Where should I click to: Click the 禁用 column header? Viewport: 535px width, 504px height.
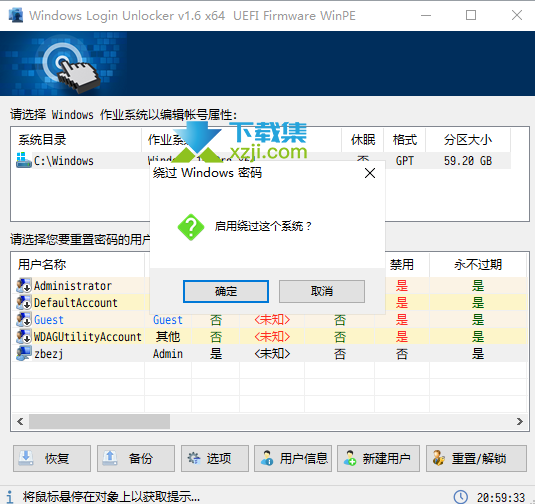(x=402, y=264)
